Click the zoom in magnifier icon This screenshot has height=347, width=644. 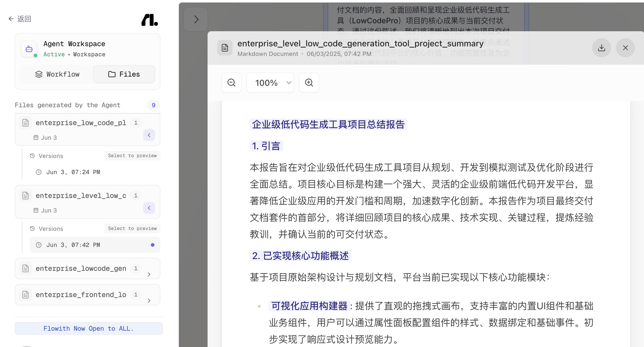coord(309,83)
